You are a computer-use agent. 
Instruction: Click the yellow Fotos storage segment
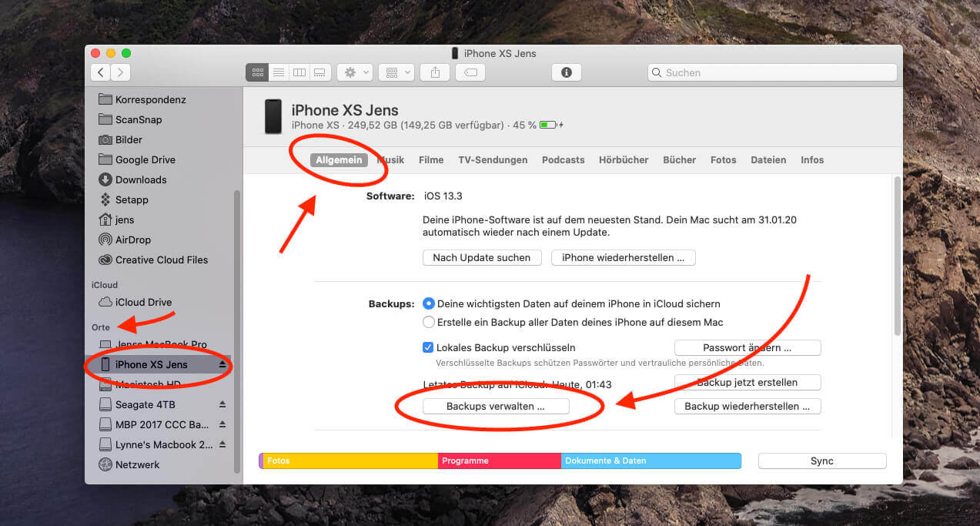350,461
